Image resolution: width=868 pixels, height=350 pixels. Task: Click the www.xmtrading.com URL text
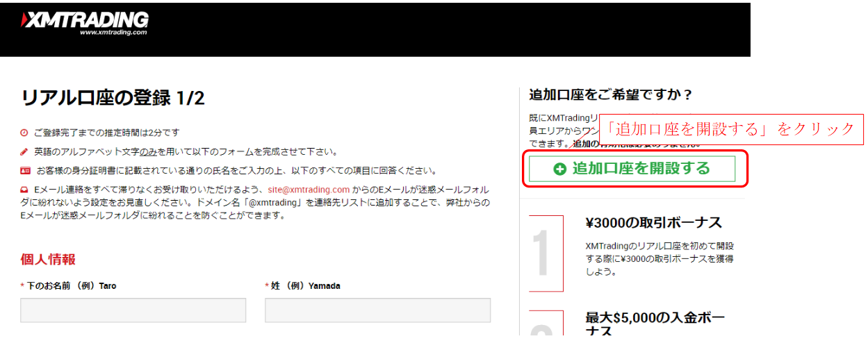click(x=113, y=32)
